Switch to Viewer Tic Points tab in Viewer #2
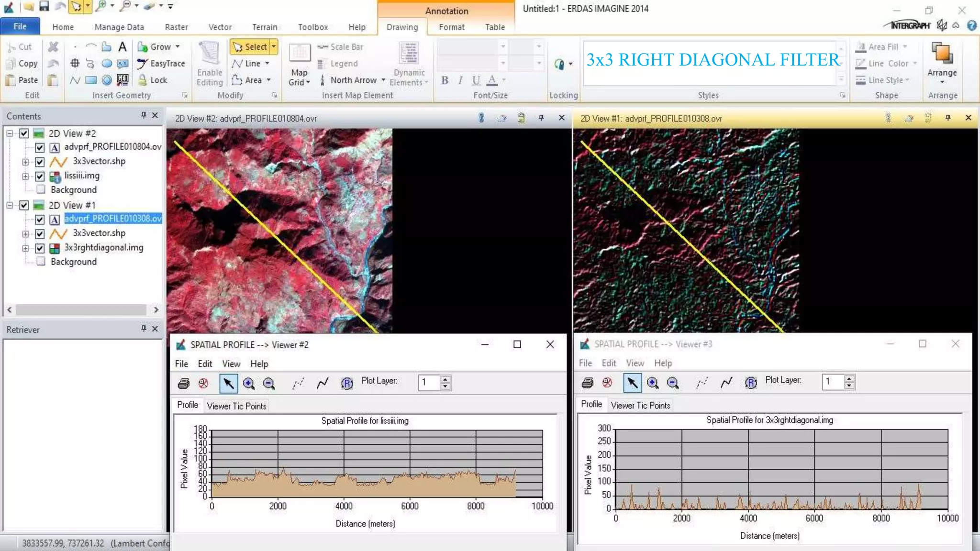This screenshot has height=551, width=980. click(x=236, y=406)
